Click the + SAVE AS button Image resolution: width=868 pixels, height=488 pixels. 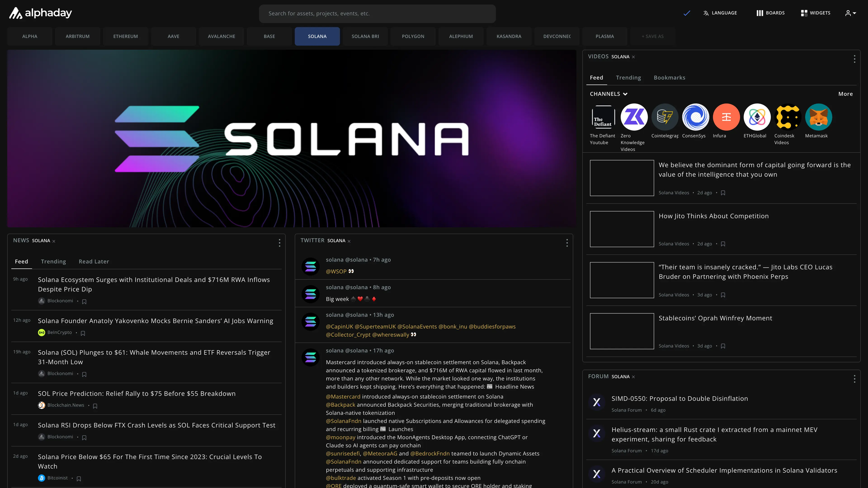(652, 36)
